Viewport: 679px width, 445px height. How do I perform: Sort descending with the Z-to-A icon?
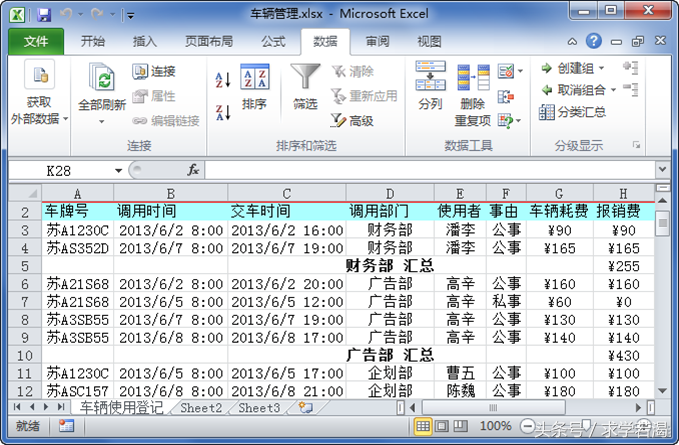point(223,113)
